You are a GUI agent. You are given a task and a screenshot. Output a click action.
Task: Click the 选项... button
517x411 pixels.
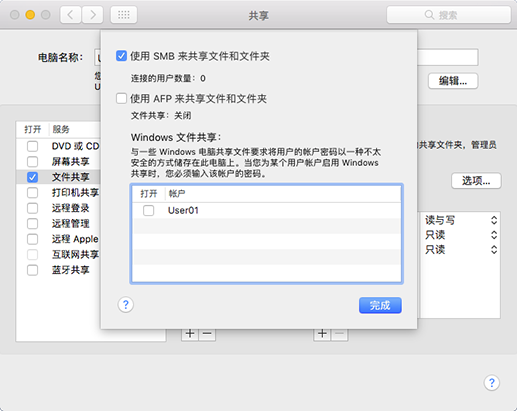pos(476,181)
